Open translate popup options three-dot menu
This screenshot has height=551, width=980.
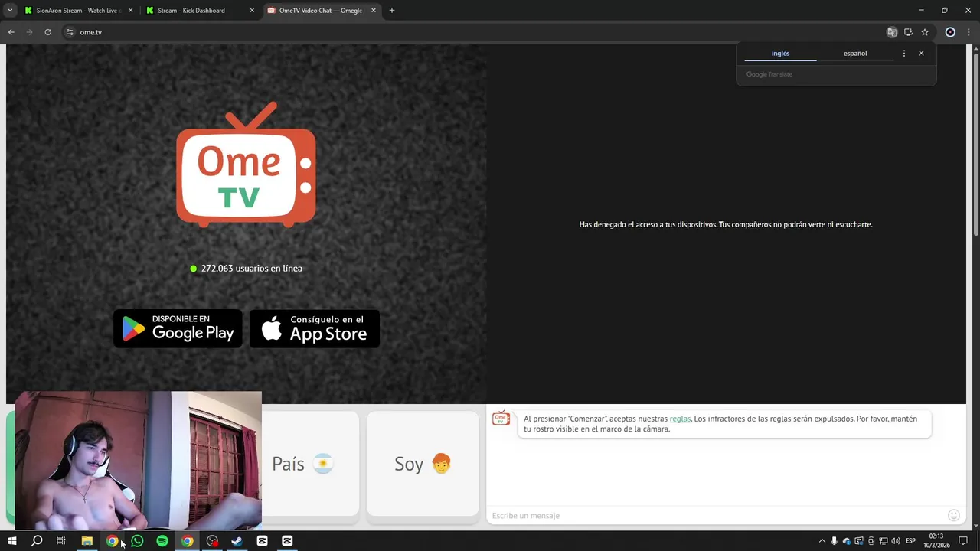(904, 54)
